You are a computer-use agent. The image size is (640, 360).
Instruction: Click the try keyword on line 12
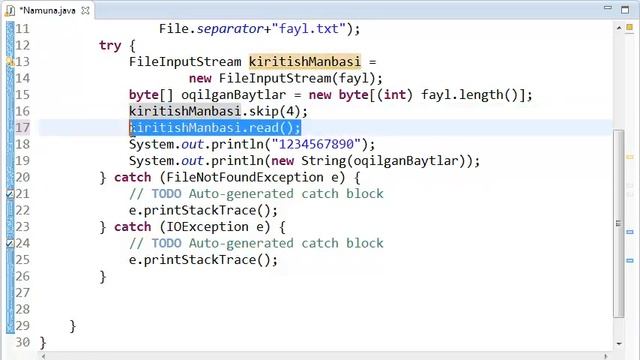(110, 45)
